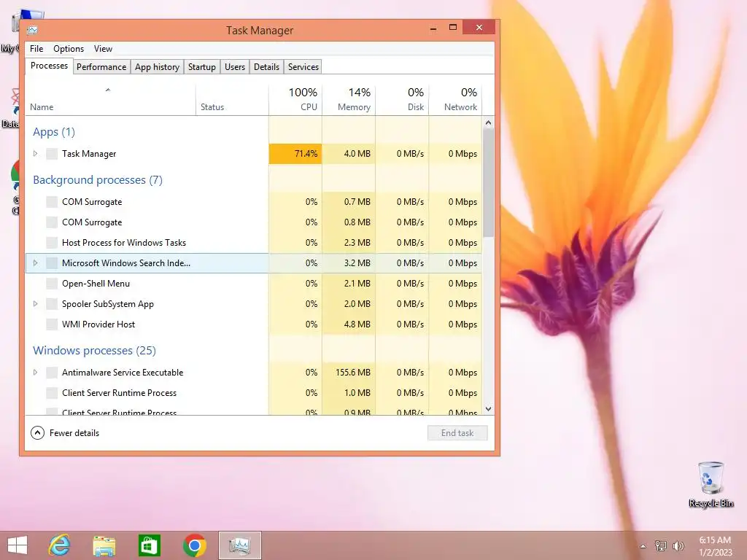Click the 3.2 MB memory cell
The height and width of the screenshot is (560, 747).
pos(349,262)
